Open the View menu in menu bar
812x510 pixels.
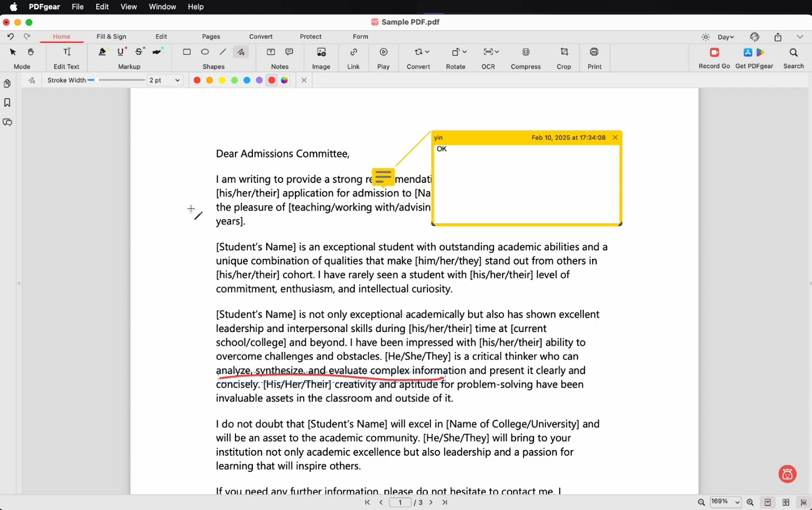(129, 7)
